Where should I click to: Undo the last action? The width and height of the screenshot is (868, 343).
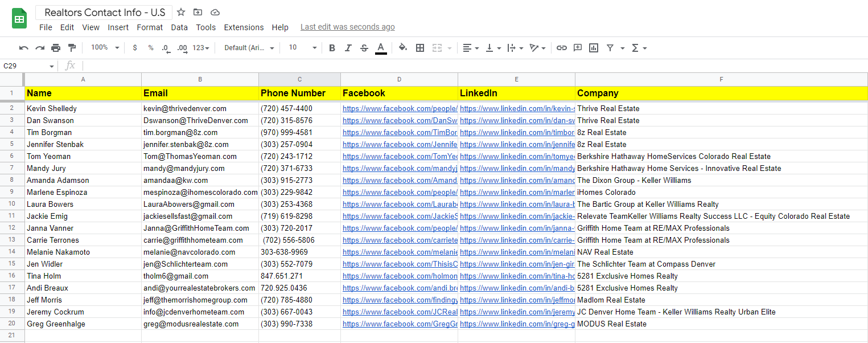click(x=23, y=48)
